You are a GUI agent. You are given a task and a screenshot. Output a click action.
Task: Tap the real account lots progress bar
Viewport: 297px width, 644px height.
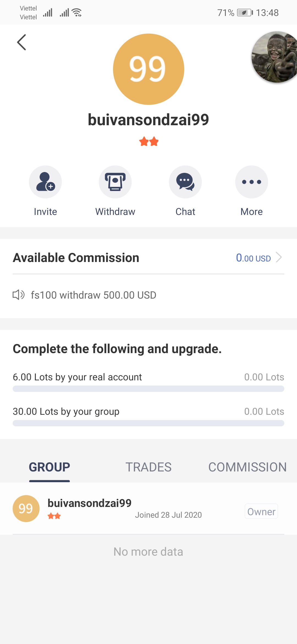148,389
